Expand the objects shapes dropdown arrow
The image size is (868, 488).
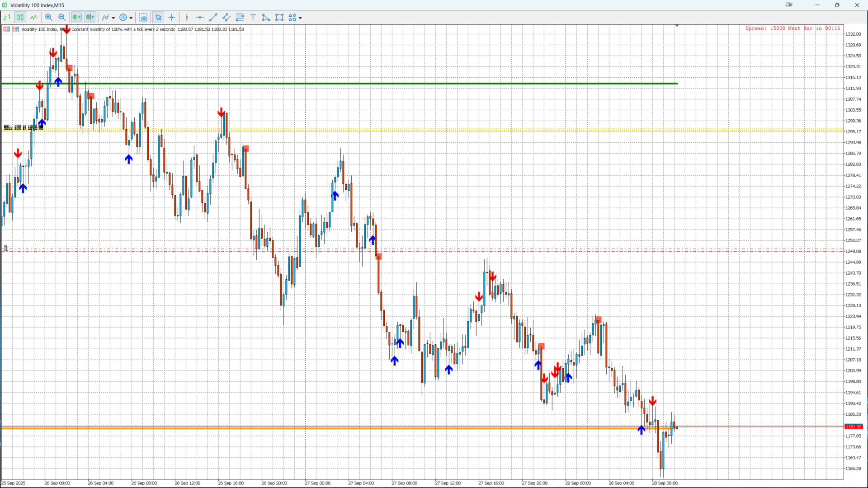(300, 18)
